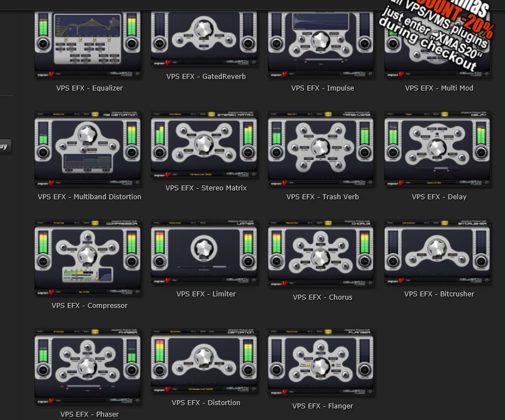
Task: Open the Compressor plugin thumbnail
Action: coord(88,258)
